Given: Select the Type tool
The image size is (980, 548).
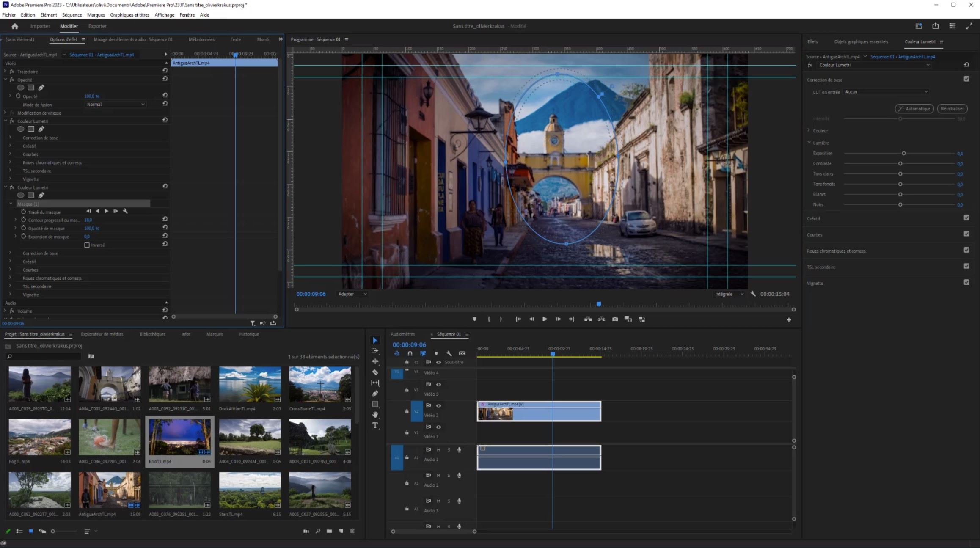Looking at the screenshot, I should (375, 425).
